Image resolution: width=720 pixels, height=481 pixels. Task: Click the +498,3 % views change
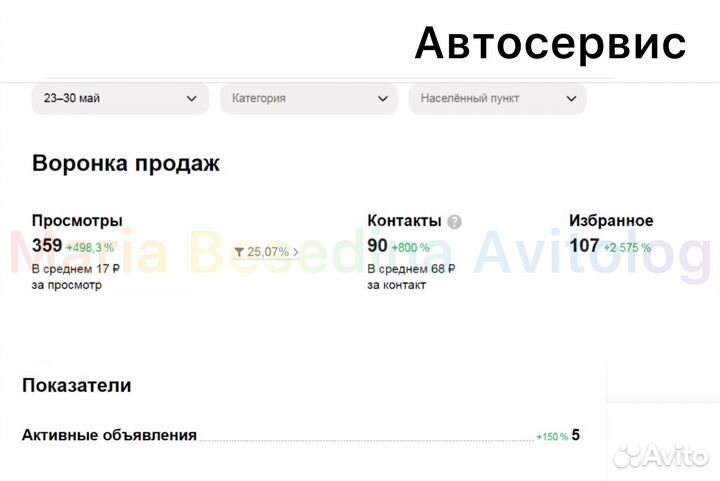[90, 248]
